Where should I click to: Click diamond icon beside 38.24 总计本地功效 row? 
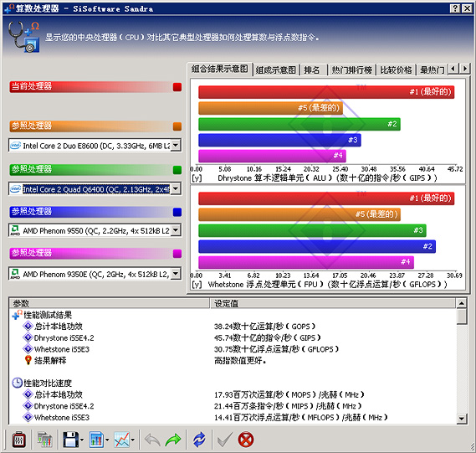pos(28,326)
